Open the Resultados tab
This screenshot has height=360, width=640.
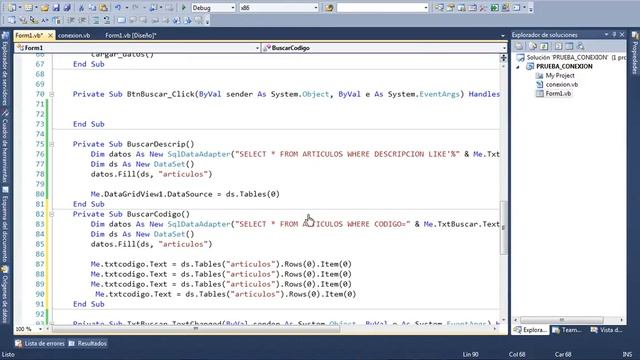click(88, 343)
